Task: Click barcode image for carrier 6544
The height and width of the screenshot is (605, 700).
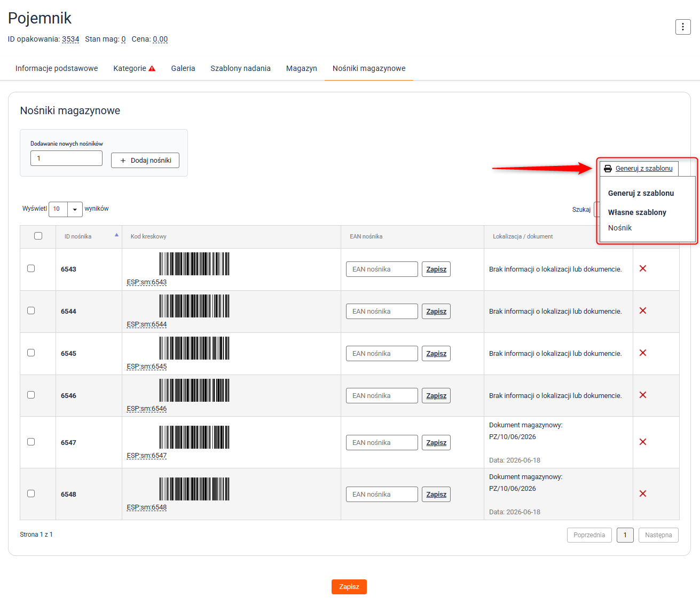Action: tap(194, 306)
